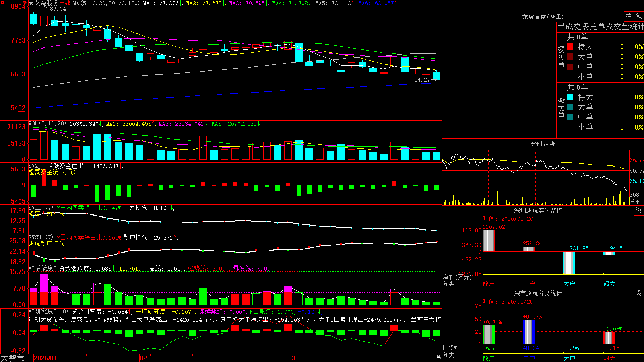
Task: Click the 02 month timeline marker
Action: pyautogui.click(x=143, y=358)
